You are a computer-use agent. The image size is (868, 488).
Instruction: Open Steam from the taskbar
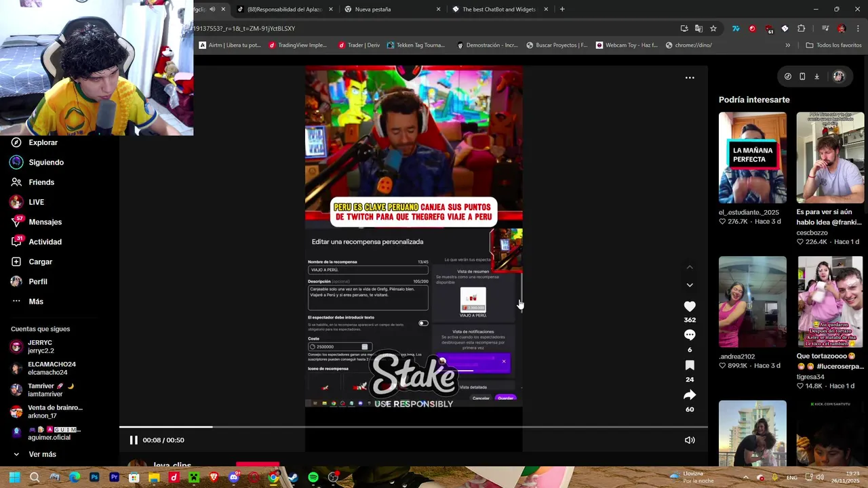pyautogui.click(x=293, y=477)
